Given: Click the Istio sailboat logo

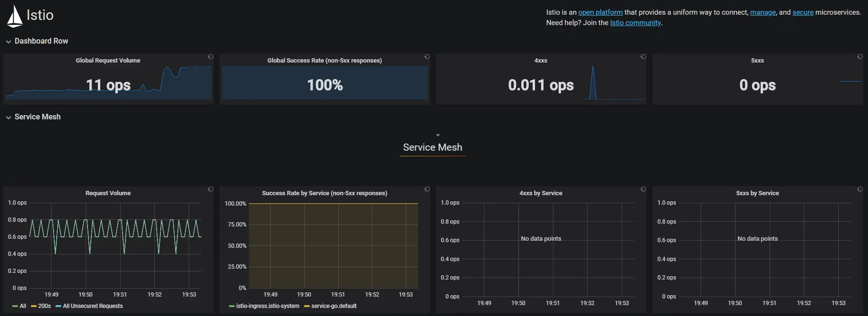Looking at the screenshot, I should pos(15,16).
